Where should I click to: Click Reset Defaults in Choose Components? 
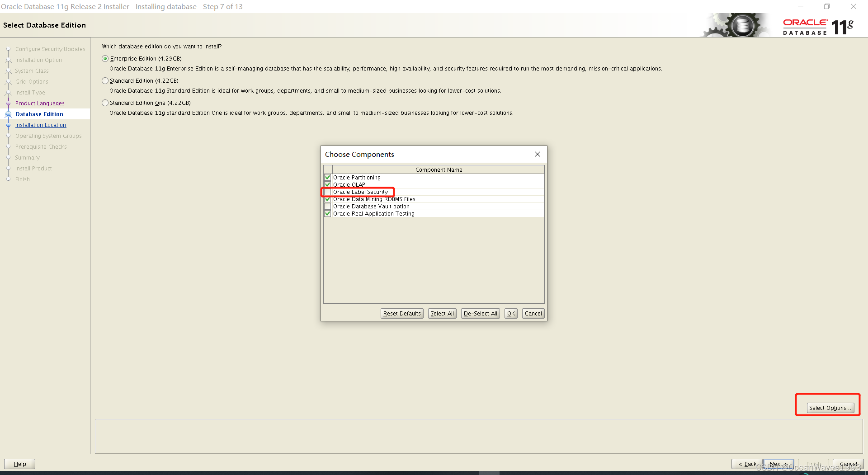tap(402, 314)
